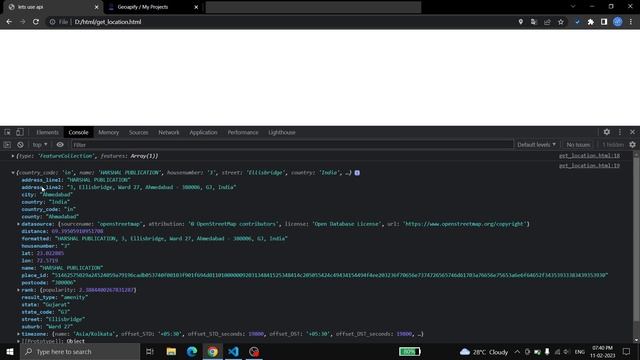This screenshot has height=360, width=640.
Task: Click the browser back arrow
Action: point(9,22)
